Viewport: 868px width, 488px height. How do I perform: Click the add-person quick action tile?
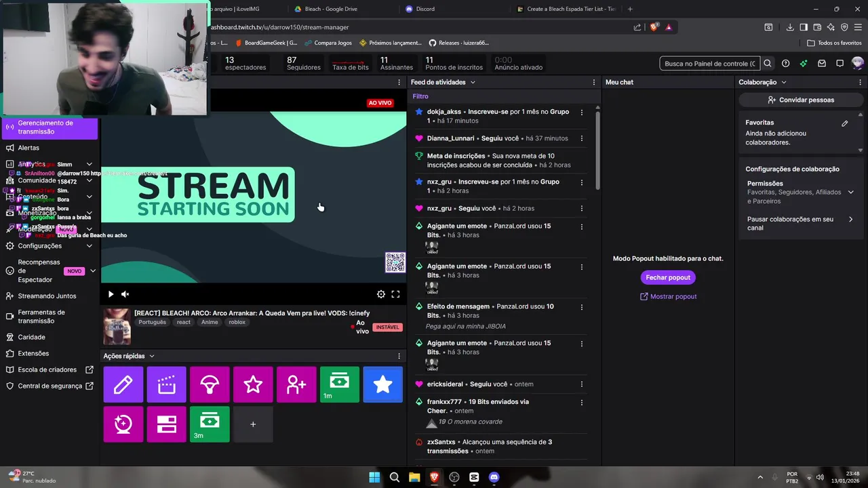296,384
